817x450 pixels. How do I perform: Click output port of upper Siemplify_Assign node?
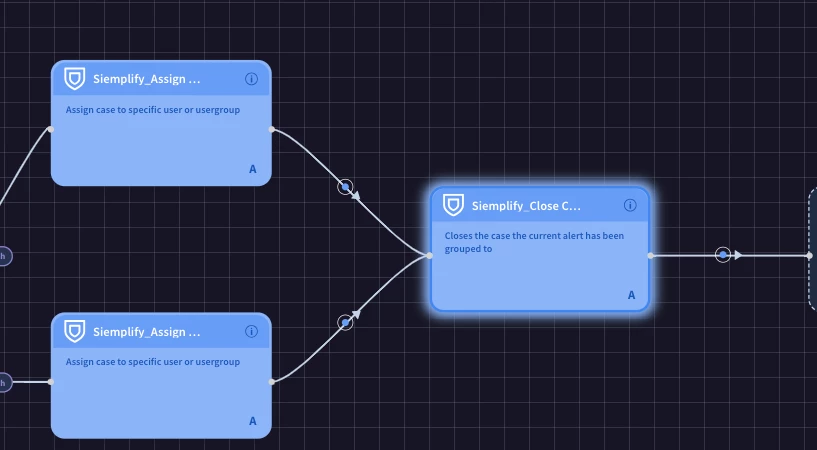click(x=271, y=129)
